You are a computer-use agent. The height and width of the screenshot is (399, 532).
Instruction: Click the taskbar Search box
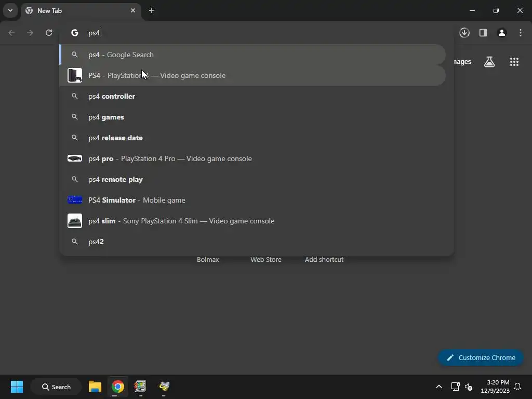point(56,387)
